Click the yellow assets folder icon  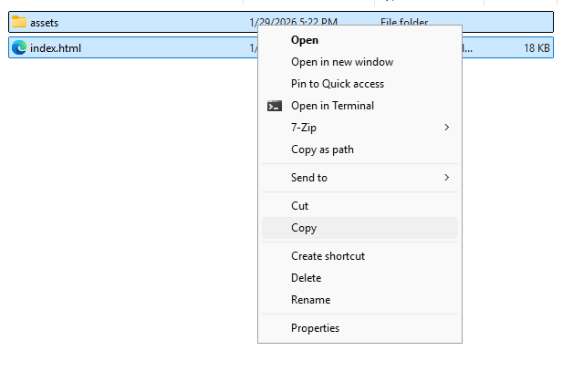tap(19, 22)
